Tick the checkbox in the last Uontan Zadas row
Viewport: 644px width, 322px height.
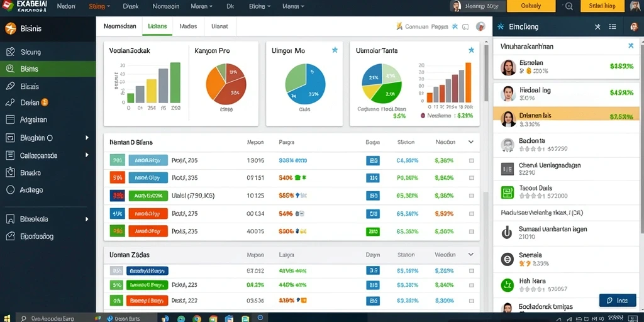[x=472, y=300]
